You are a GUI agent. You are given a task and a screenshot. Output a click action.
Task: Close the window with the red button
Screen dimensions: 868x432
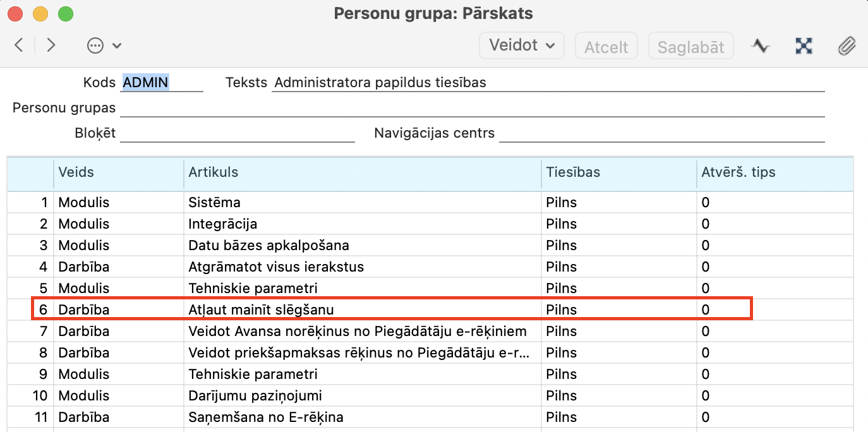pyautogui.click(x=15, y=13)
